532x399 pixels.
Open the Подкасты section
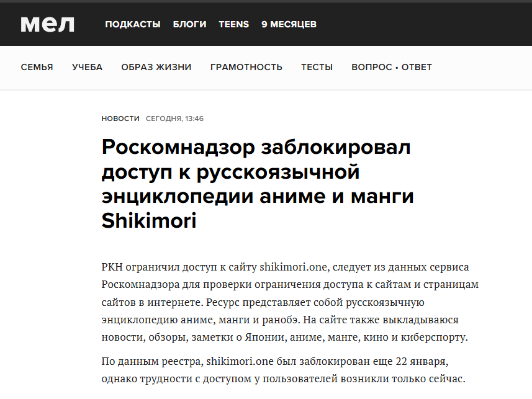click(x=133, y=24)
